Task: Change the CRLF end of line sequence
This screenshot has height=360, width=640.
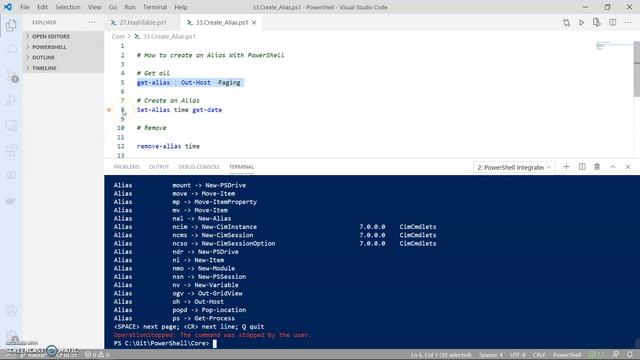Action: pyautogui.click(x=539, y=355)
